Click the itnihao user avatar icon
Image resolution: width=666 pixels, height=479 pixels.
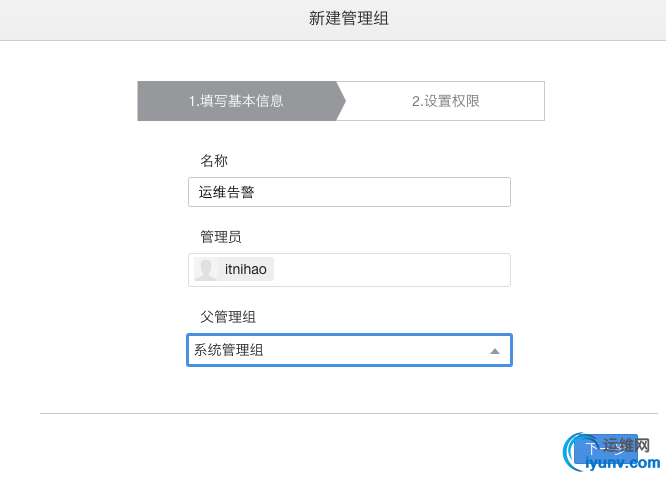tap(207, 270)
